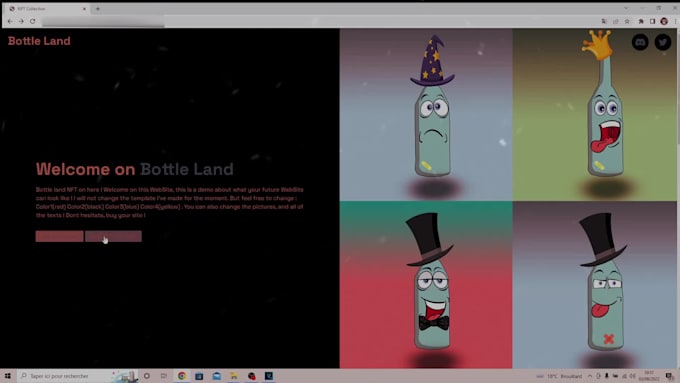Open File Explorer from the taskbar
The height and width of the screenshot is (383, 680).
tap(234, 376)
